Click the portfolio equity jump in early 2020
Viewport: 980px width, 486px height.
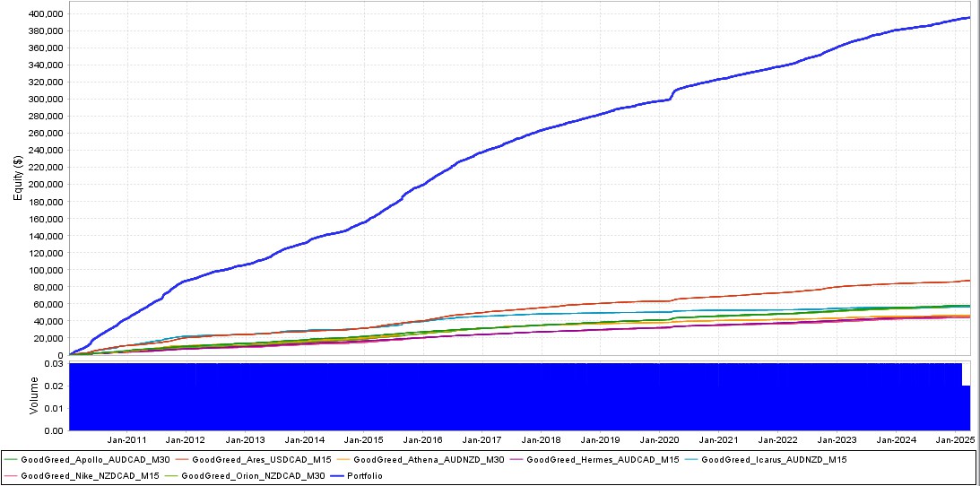click(x=673, y=93)
